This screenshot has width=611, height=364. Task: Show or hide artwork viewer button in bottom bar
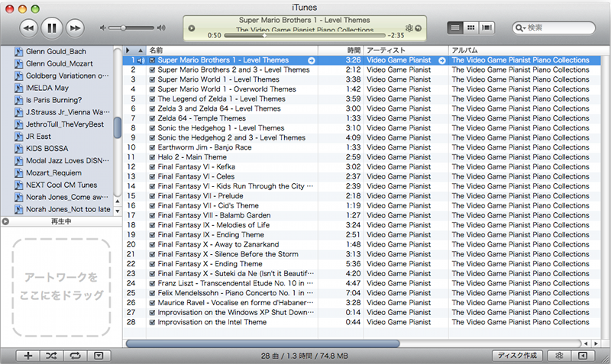pos(98,356)
